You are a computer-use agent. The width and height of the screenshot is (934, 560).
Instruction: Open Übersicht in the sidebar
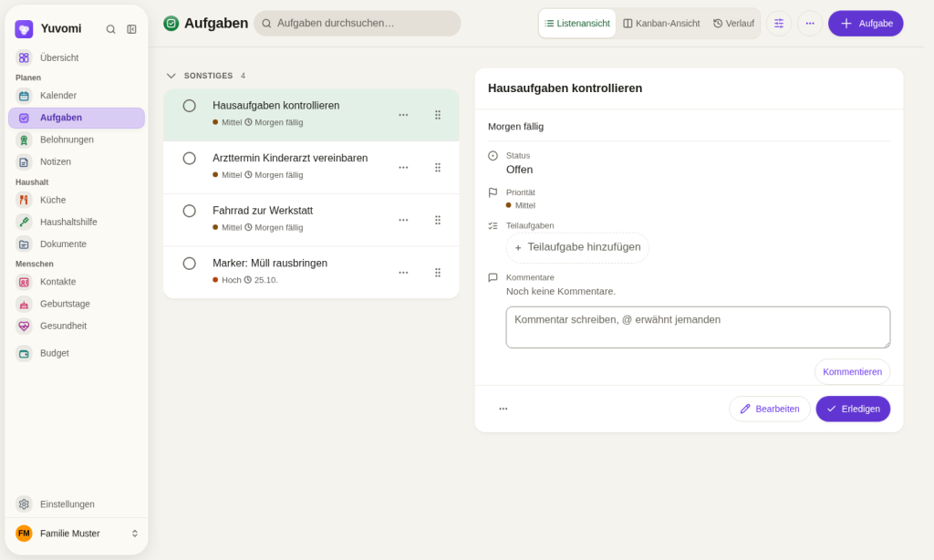coord(77,57)
